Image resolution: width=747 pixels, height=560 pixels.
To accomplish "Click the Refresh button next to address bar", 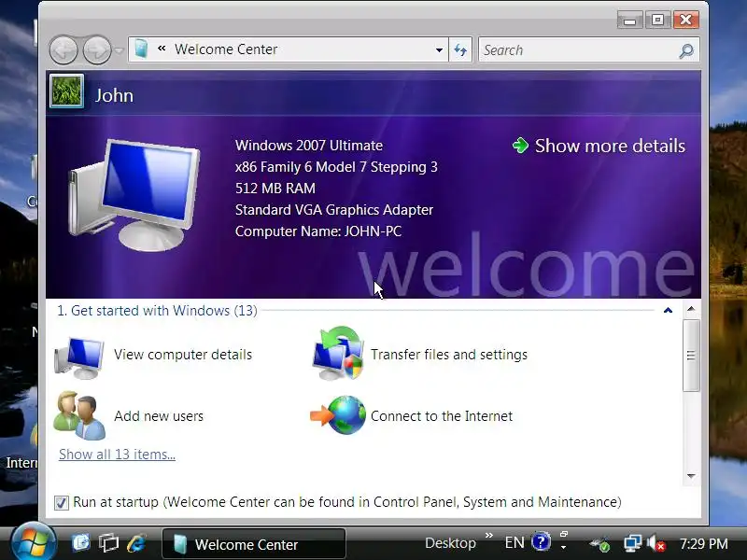I will (460, 49).
